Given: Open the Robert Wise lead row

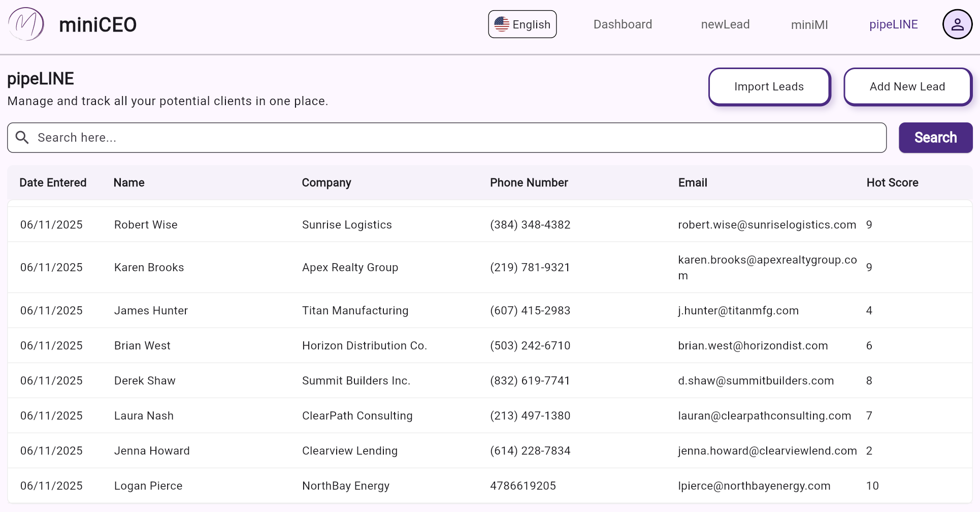Looking at the screenshot, I should point(146,225).
